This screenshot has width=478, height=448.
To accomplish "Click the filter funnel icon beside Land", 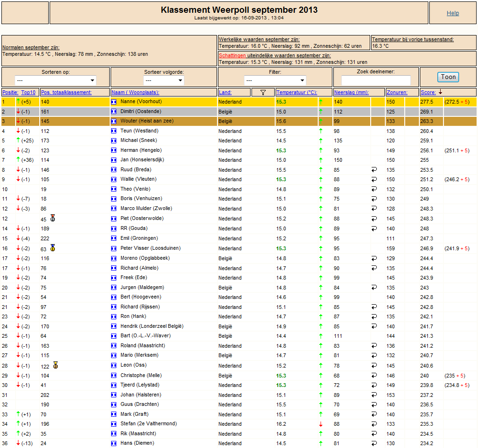I will pos(263,92).
